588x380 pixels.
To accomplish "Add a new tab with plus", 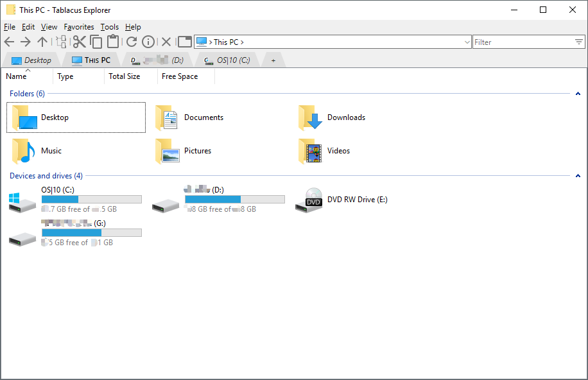I will click(273, 60).
